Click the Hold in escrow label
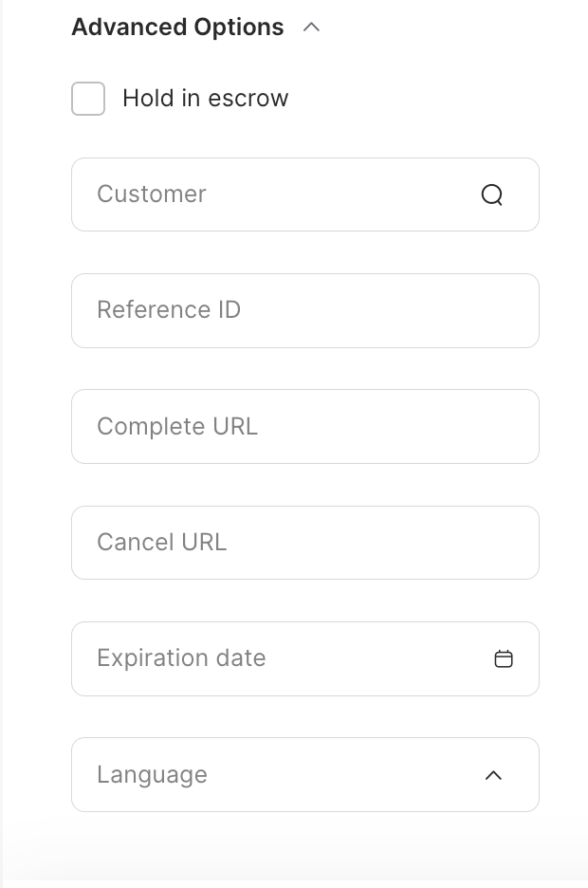Screen dimensions: 588x888 click(x=206, y=98)
